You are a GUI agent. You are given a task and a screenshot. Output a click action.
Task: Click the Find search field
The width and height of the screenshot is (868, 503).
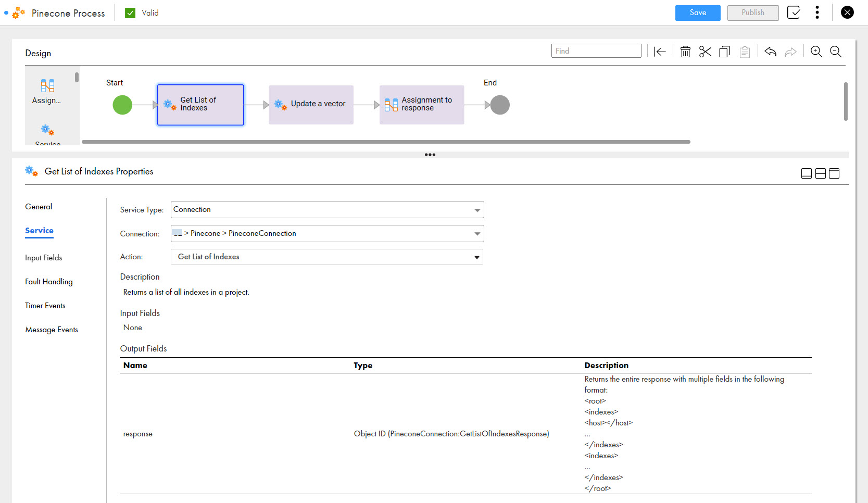coord(596,51)
